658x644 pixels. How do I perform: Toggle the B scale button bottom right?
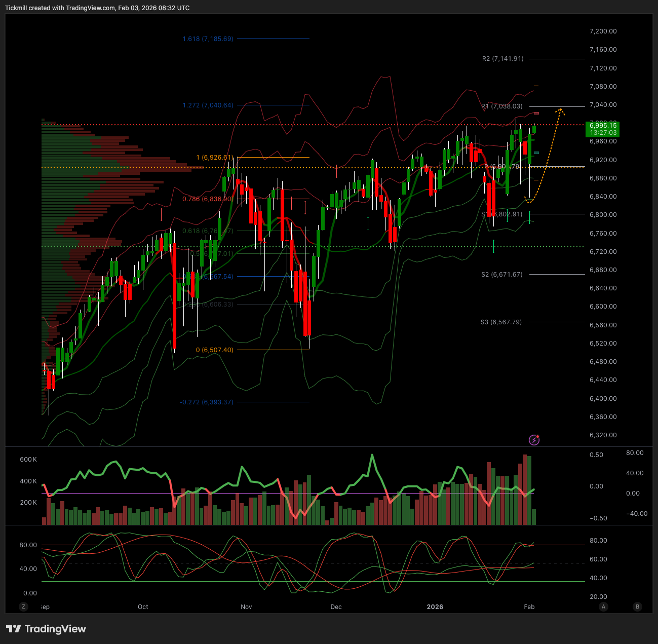point(637,607)
